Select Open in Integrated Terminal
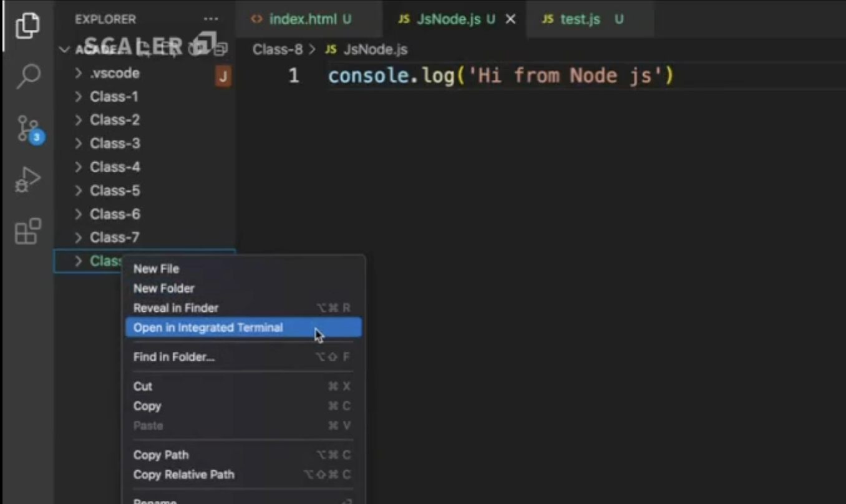This screenshot has height=504, width=846. point(208,327)
